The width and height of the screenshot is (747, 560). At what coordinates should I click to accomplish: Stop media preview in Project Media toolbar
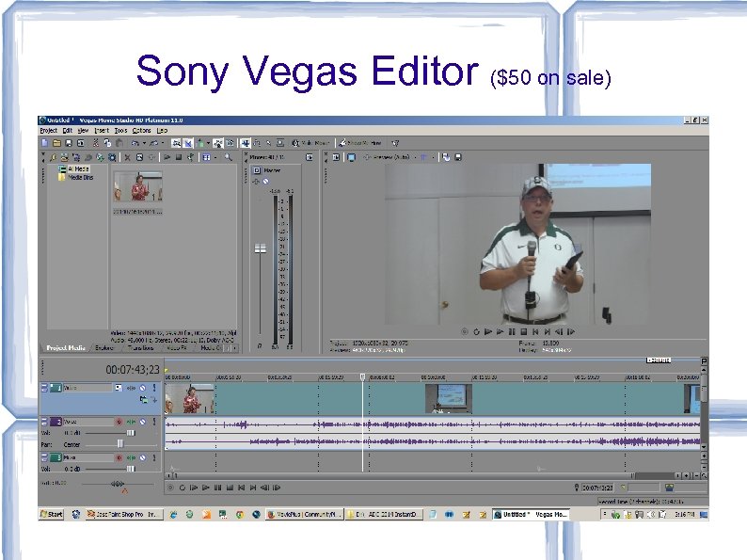[179, 157]
